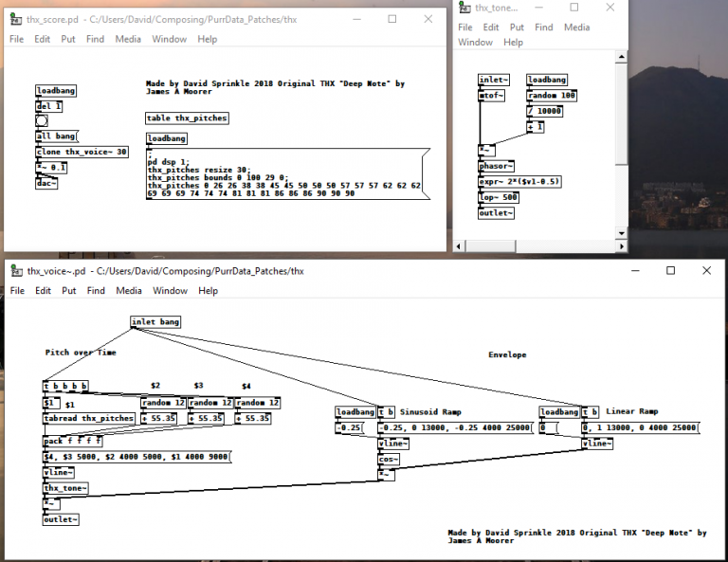Select the 'mtof~' object in thx_tone
This screenshot has width=728, height=562.
pyautogui.click(x=491, y=96)
